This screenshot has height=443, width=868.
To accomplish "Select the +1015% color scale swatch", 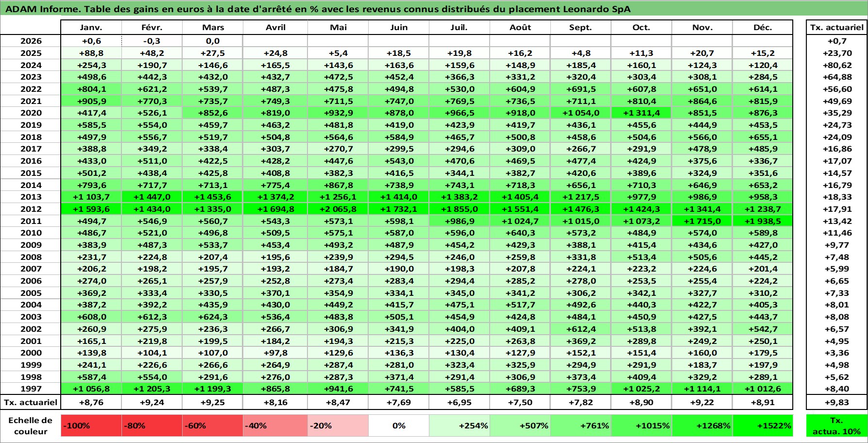I will click(x=641, y=426).
